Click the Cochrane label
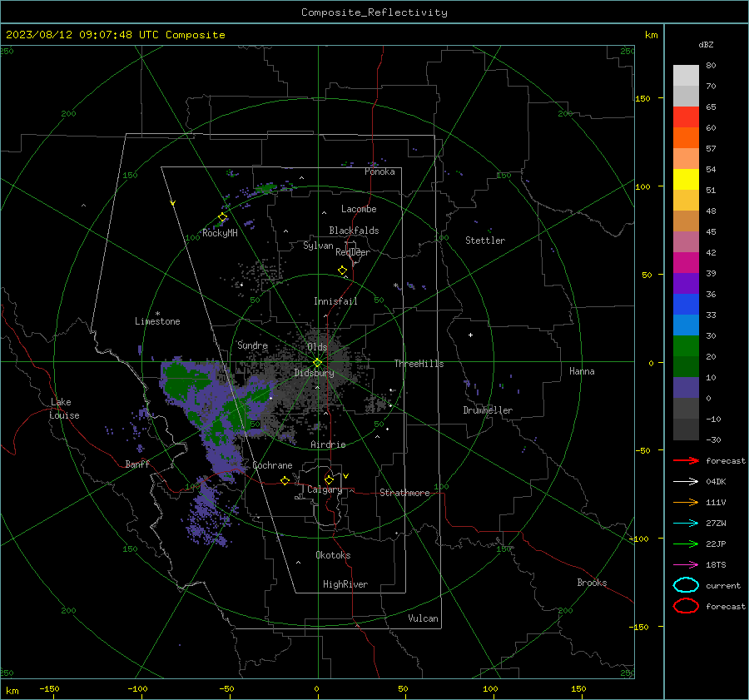 coord(272,465)
